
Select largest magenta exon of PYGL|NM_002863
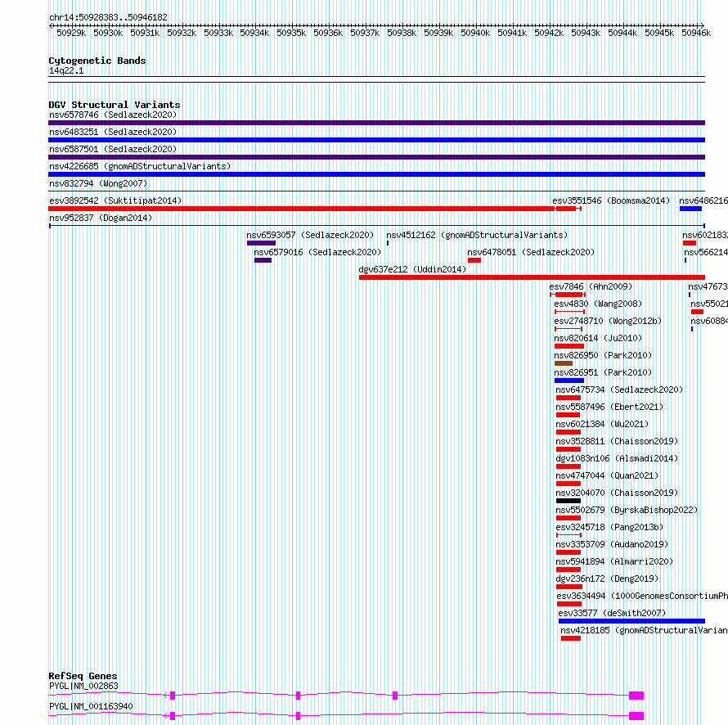pos(636,696)
